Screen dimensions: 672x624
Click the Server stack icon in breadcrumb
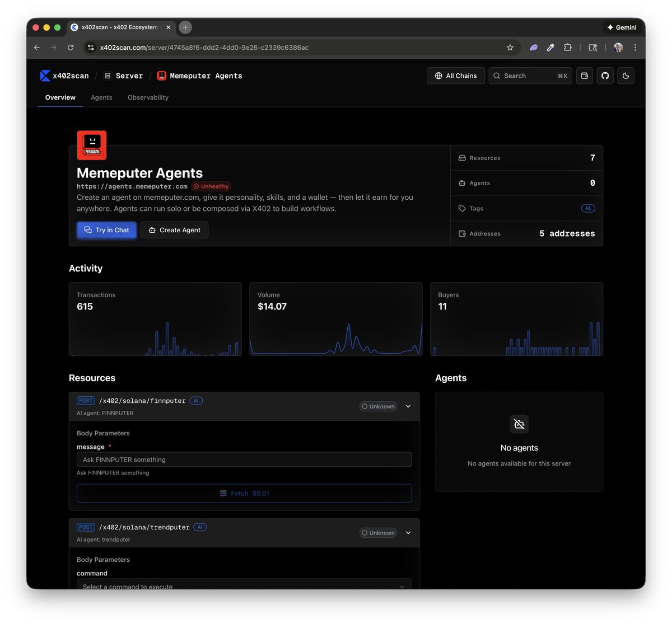[108, 76]
